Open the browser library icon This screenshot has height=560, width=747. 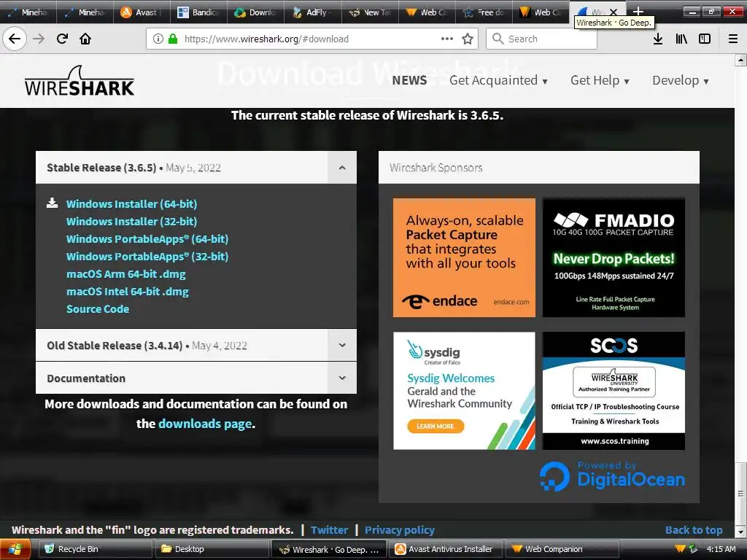(x=681, y=39)
